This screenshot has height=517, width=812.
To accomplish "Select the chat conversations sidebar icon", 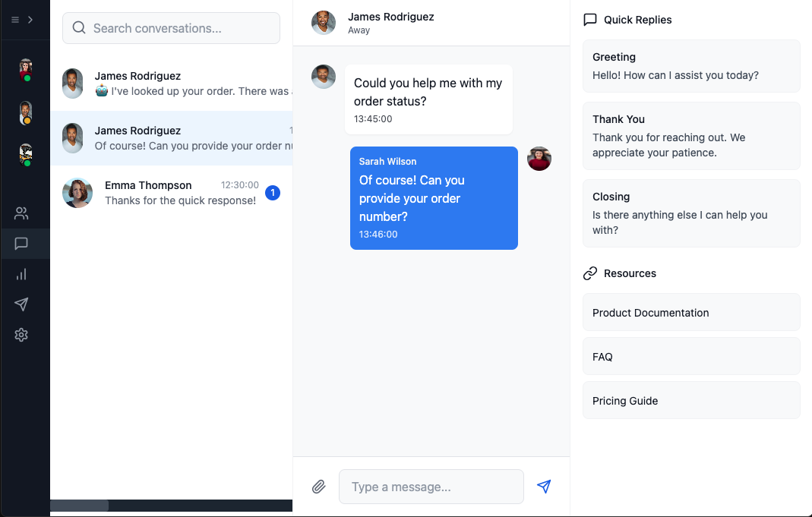I will coord(21,243).
